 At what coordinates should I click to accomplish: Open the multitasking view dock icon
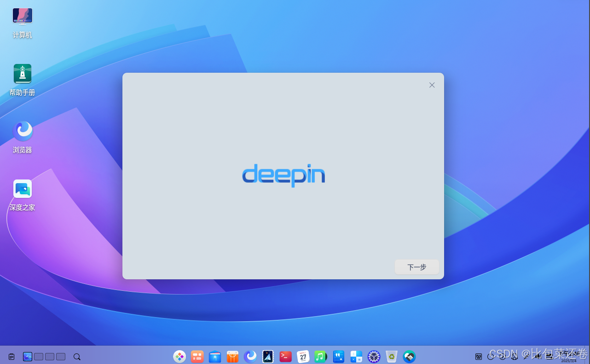pyautogui.click(x=197, y=356)
